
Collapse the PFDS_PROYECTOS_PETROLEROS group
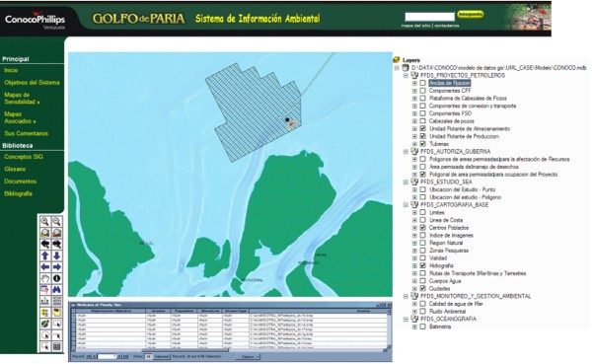(x=406, y=76)
